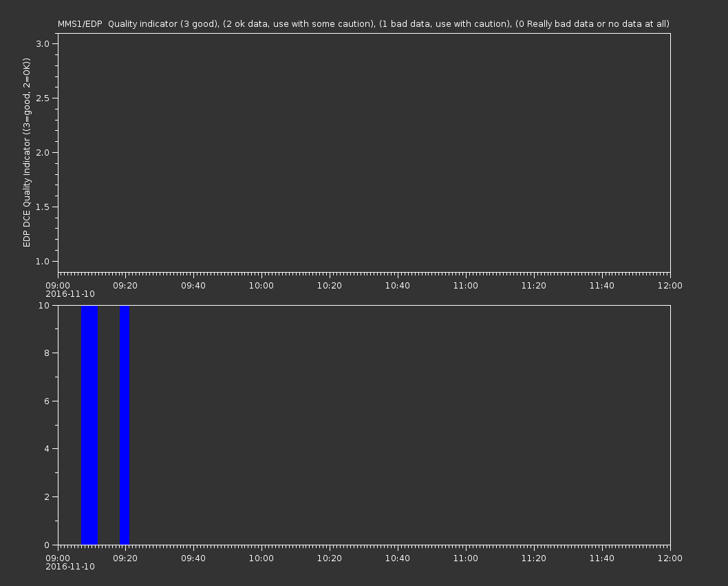Image resolution: width=728 pixels, height=586 pixels.
Task: Click the 1.0 tick on the quality axis
Action: 43,262
